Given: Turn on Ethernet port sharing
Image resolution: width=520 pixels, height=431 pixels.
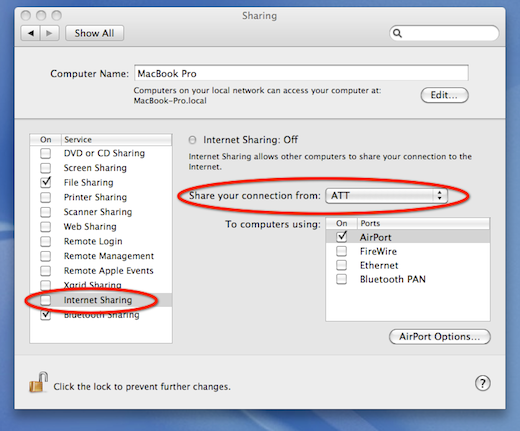Looking at the screenshot, I should [x=341, y=265].
